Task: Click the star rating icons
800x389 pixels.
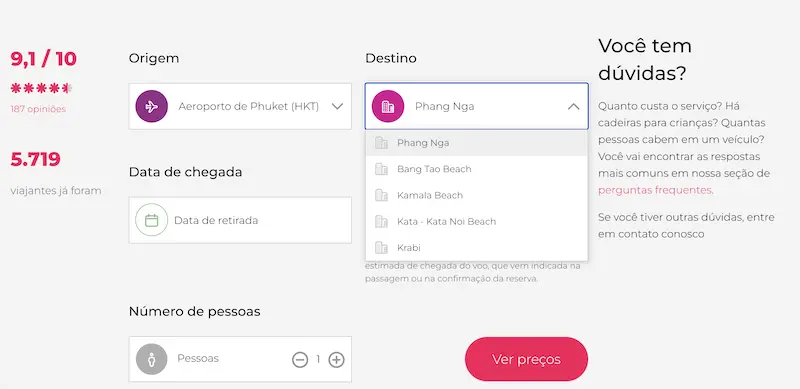Action: tap(41, 88)
